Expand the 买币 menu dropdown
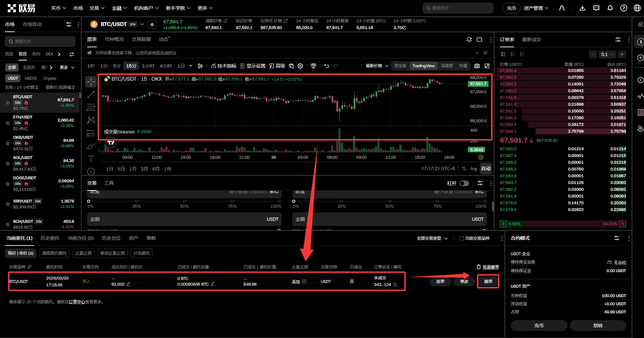 click(x=58, y=8)
